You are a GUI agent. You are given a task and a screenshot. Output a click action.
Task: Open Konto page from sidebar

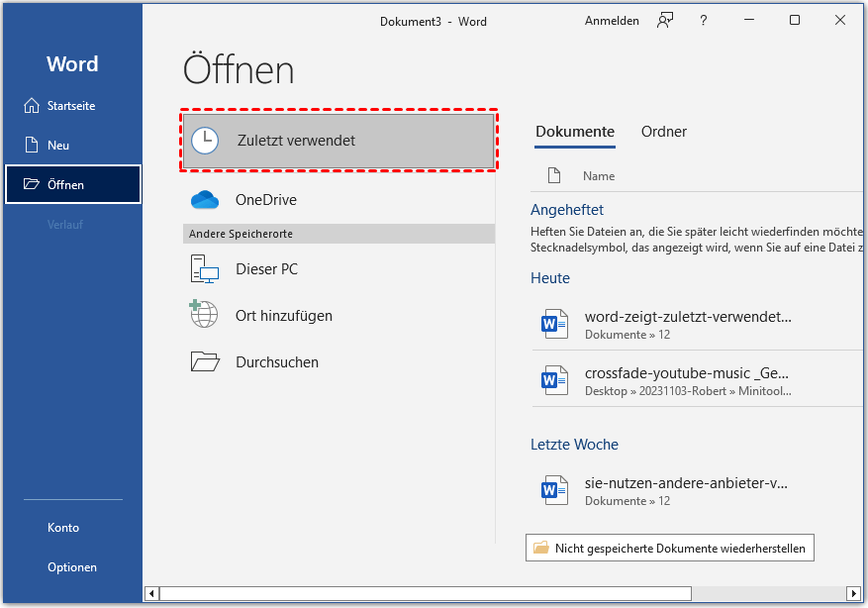[x=63, y=528]
